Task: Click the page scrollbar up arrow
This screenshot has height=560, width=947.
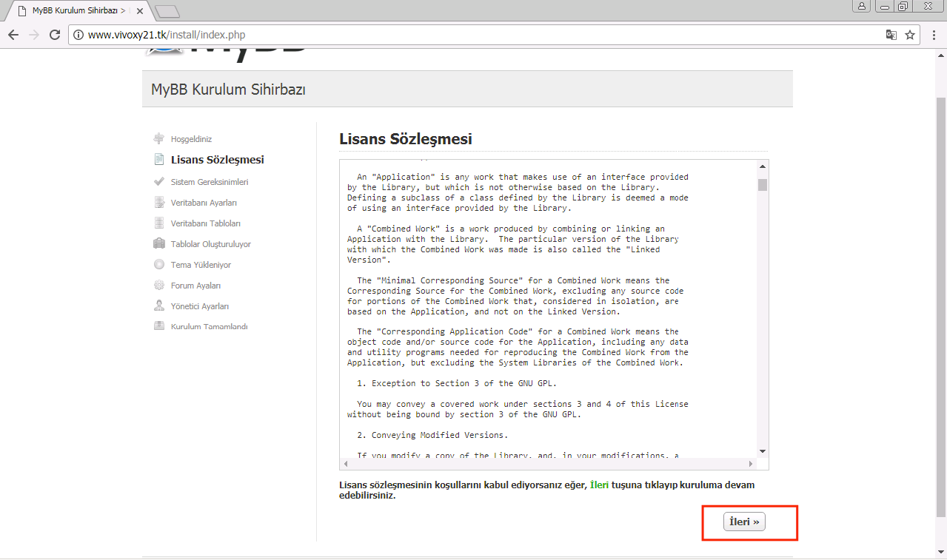Action: pyautogui.click(x=941, y=57)
